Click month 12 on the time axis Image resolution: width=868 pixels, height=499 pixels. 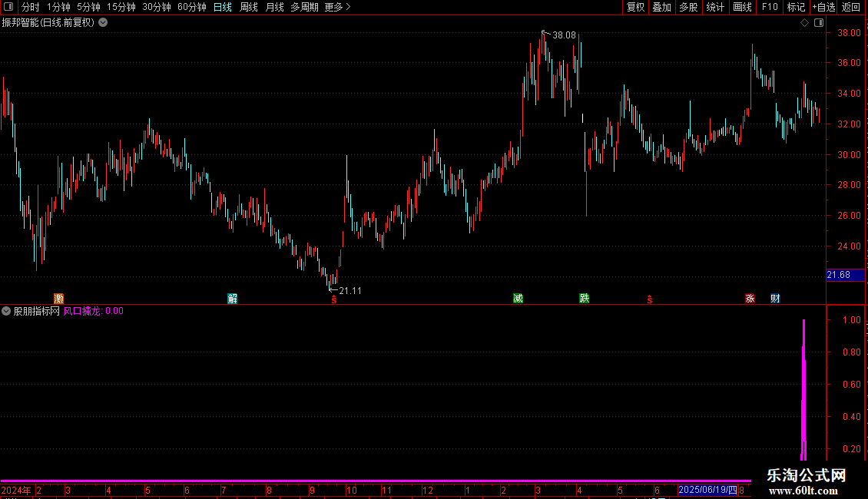click(x=428, y=490)
